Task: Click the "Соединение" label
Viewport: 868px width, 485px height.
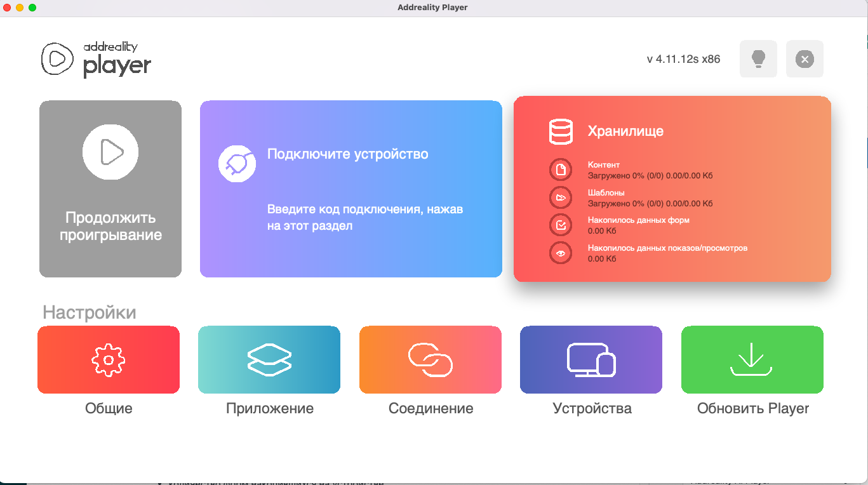Action: (x=431, y=408)
